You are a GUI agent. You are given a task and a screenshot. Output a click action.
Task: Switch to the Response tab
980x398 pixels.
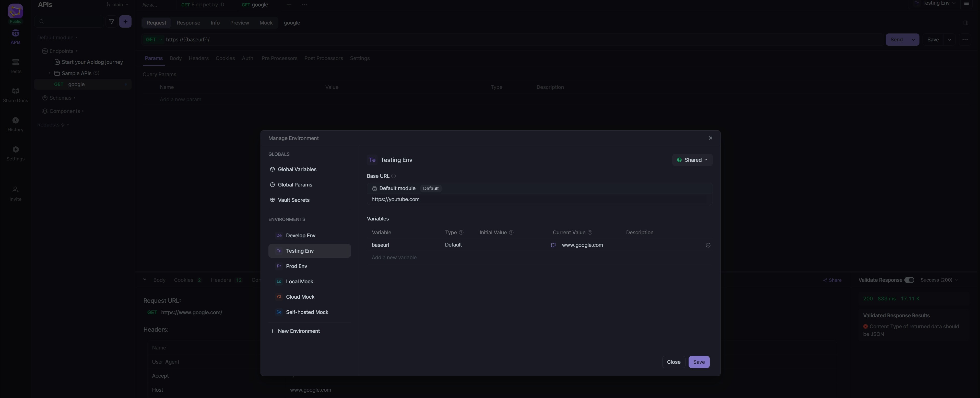click(x=188, y=23)
